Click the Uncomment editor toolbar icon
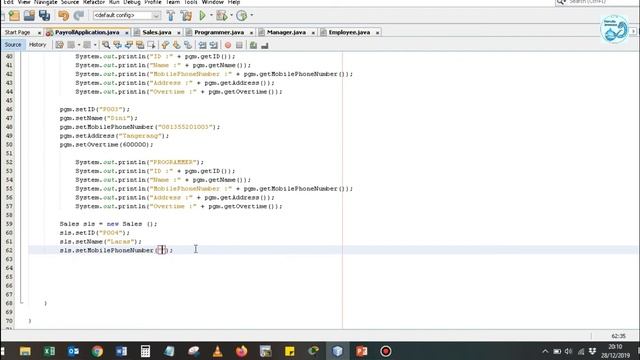Screen dimensions: 640x360 pyautogui.click(x=264, y=45)
